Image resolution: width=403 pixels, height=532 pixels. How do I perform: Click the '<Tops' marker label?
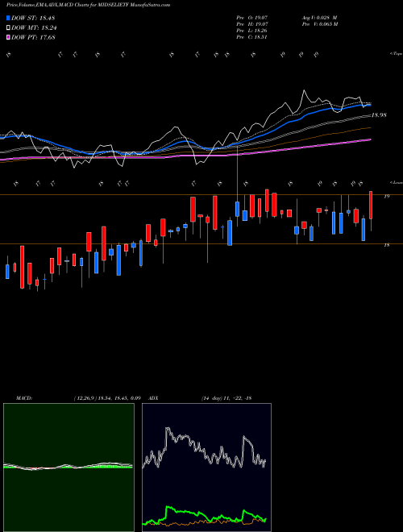[x=396, y=54]
